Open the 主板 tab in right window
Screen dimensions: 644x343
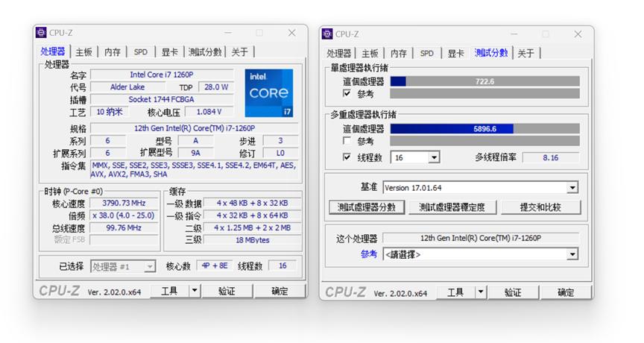pos(370,53)
